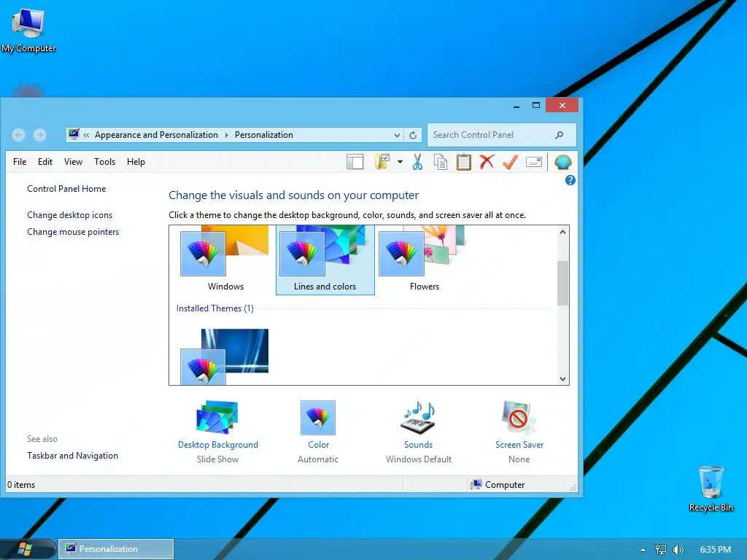
Task: Open Taskbar and Navigation link
Action: 72,456
